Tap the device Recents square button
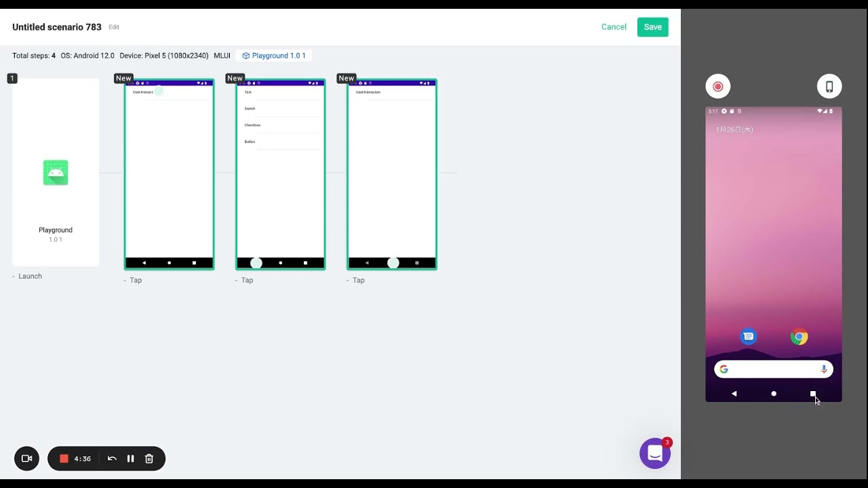The image size is (868, 488). (813, 394)
